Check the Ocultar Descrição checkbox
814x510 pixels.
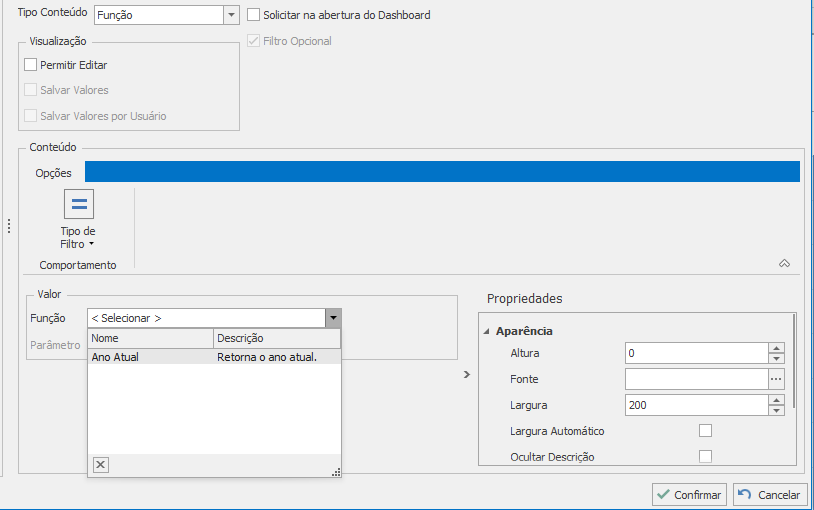tap(706, 457)
